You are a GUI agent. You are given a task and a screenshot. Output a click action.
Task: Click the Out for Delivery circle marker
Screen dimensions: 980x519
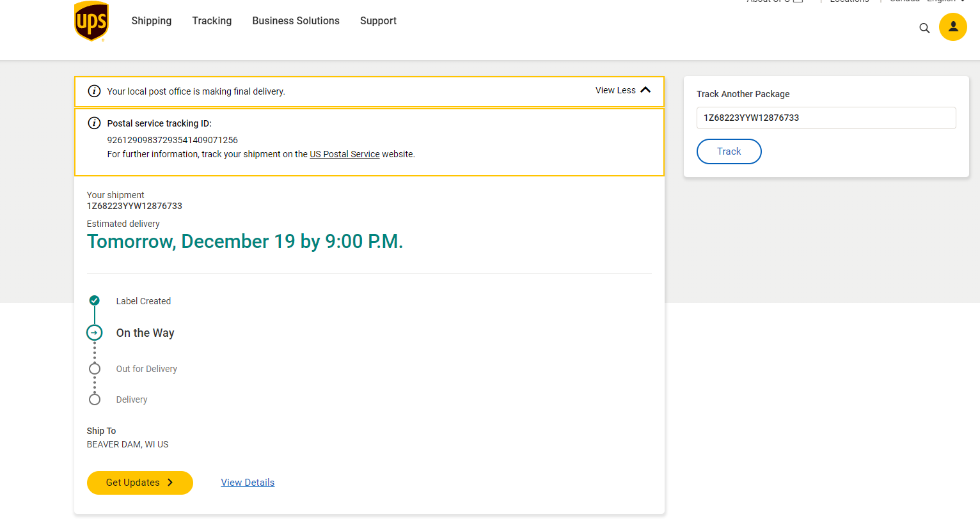click(95, 369)
